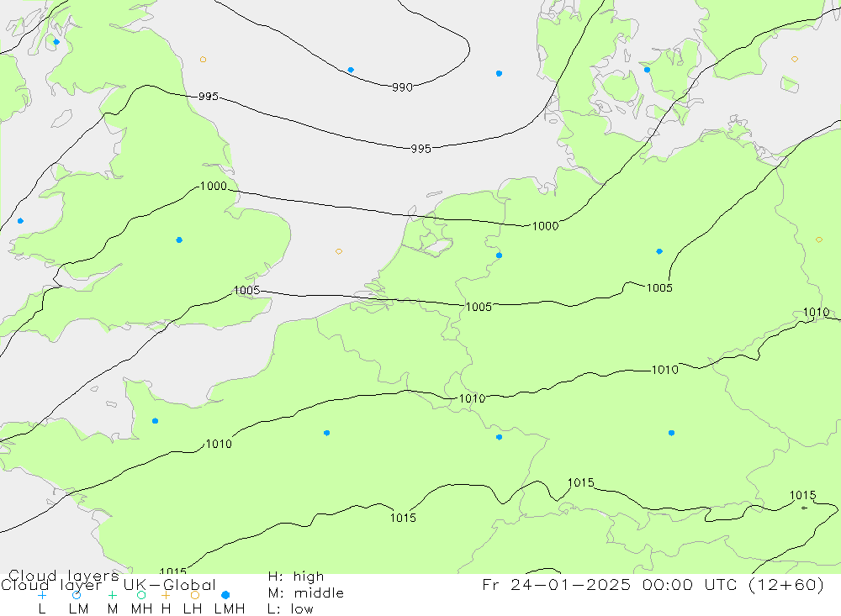Viewport: 841px width, 616px height.
Task: Click the filled blue LMH legend symbol
Action: click(225, 595)
